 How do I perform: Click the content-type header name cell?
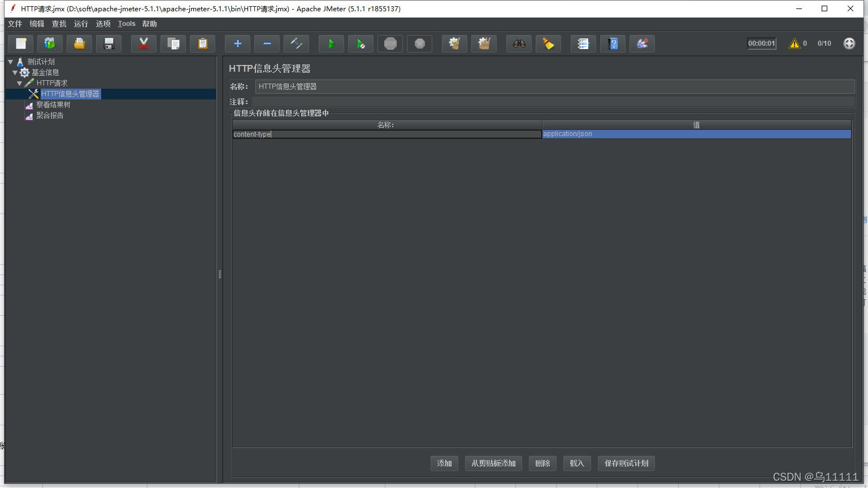(x=387, y=134)
